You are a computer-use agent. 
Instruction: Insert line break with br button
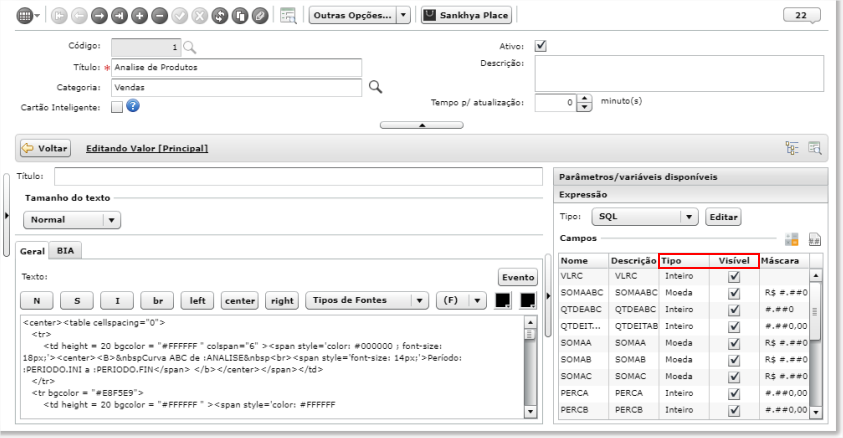(158, 300)
